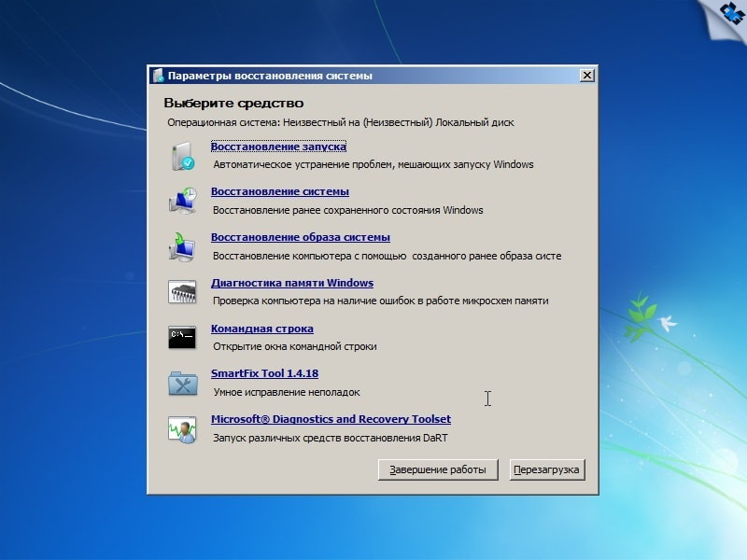This screenshot has height=560, width=747.
Task: Open the "Восстановление системы" link
Action: (279, 191)
